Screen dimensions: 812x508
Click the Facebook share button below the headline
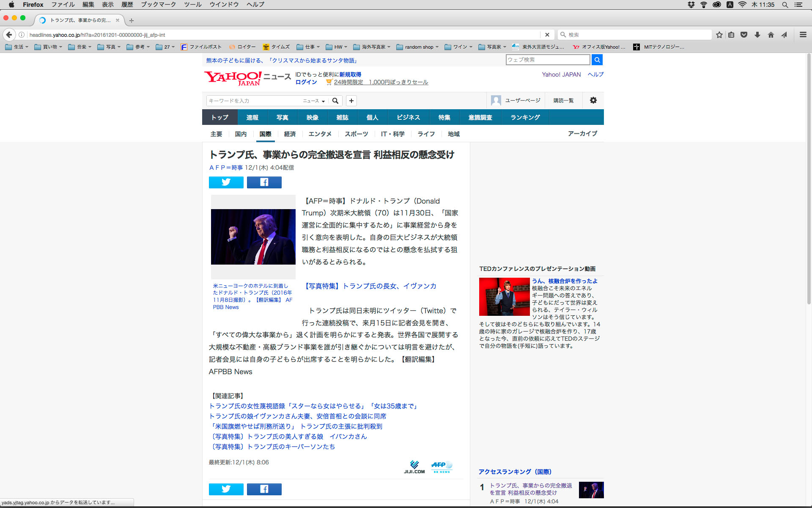264,182
